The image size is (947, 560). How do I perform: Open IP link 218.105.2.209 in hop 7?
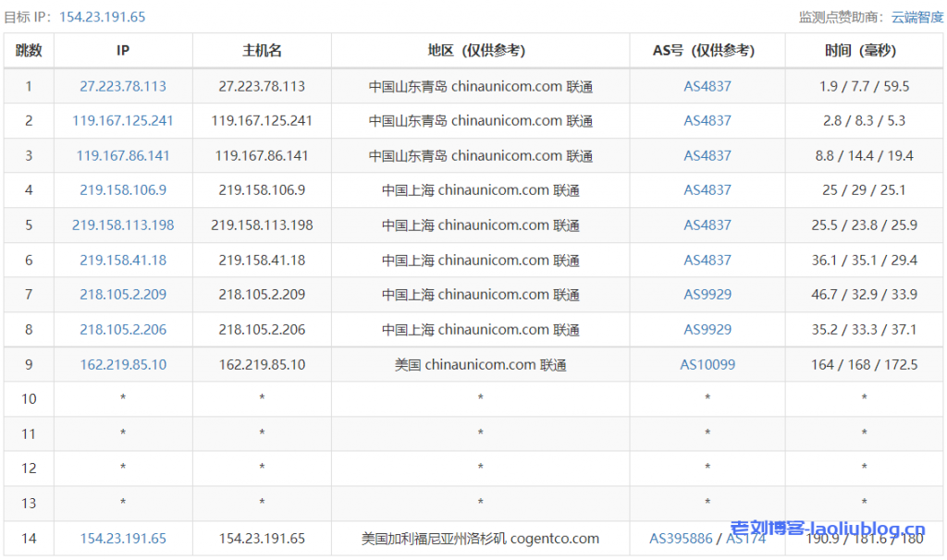122,294
